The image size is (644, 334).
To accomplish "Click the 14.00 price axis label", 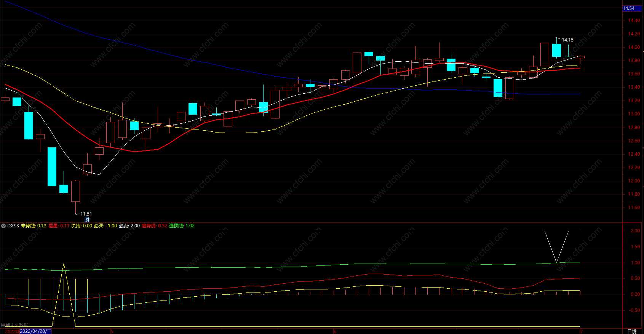I will (x=634, y=47).
